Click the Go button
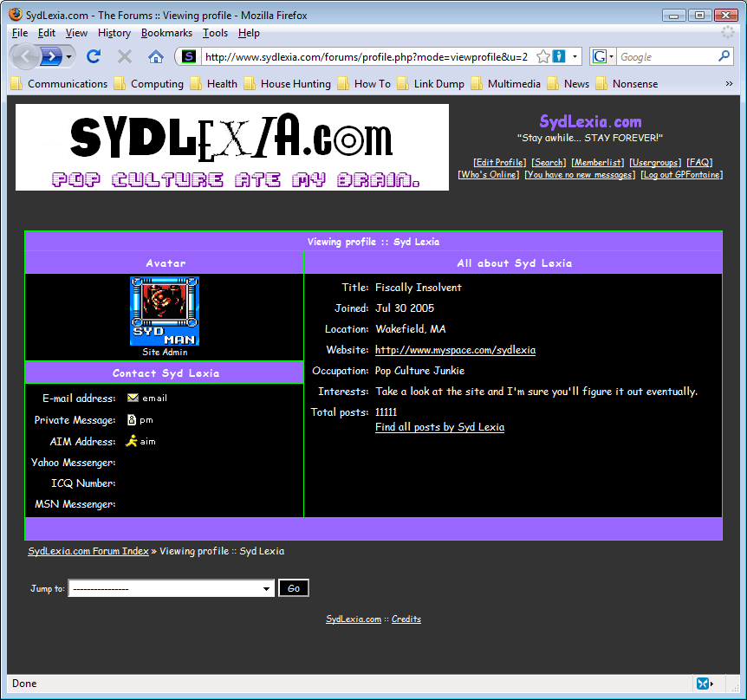 tap(294, 588)
